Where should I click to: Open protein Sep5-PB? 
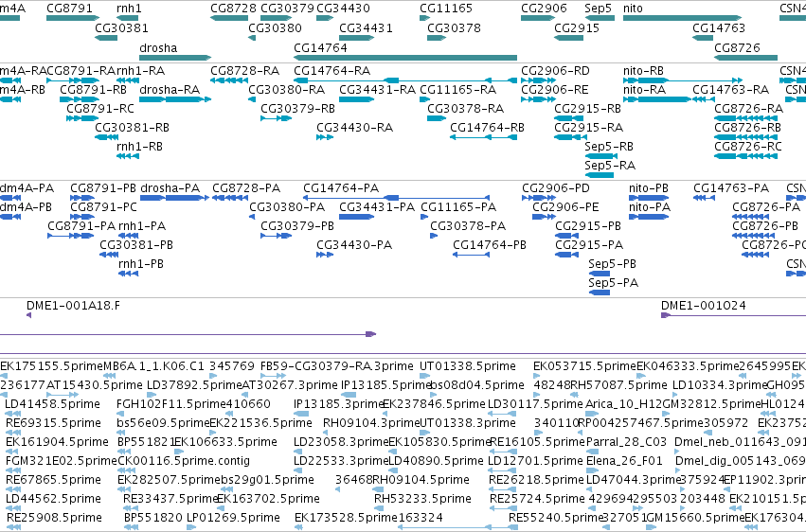coord(612,264)
